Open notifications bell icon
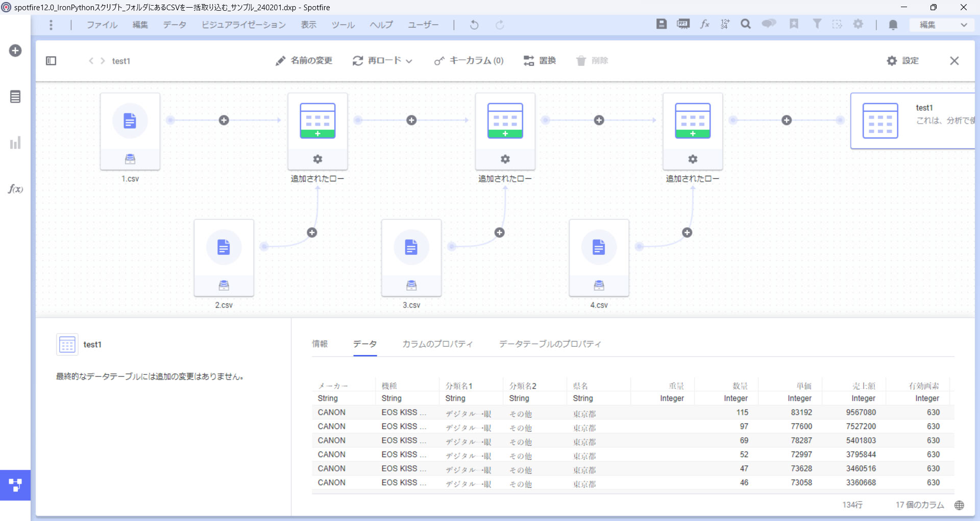980x521 pixels. pyautogui.click(x=893, y=25)
